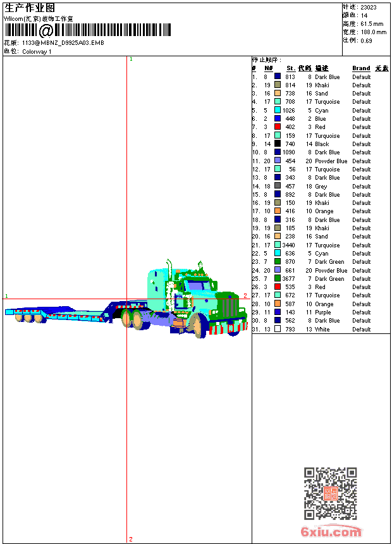Select stitch count 56 in row 12

coord(292,170)
